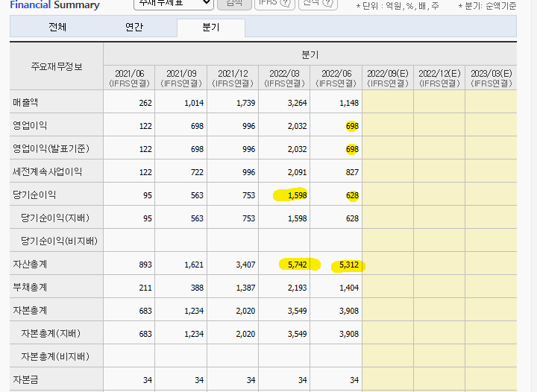Select the 분기 tab
Image resolution: width=537 pixels, height=392 pixels.
[211, 27]
